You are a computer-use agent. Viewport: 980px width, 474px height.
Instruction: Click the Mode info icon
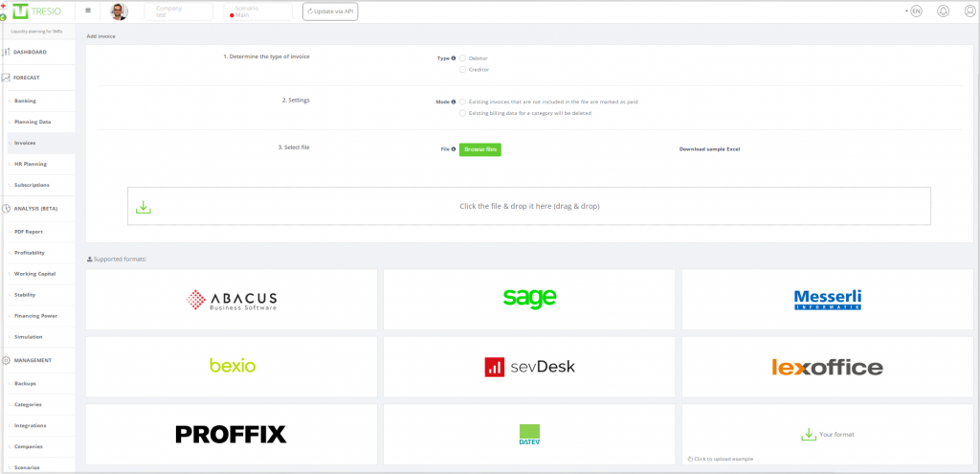[x=454, y=102]
